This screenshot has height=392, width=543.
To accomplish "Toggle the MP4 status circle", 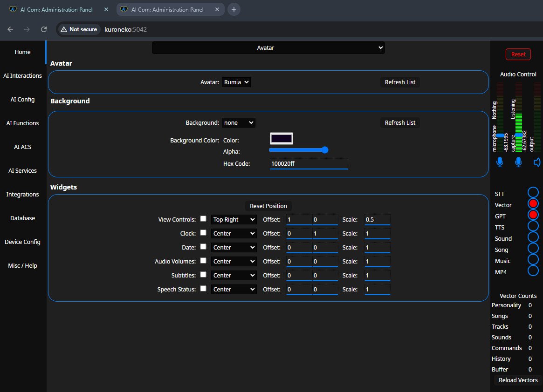I will 533,270.
